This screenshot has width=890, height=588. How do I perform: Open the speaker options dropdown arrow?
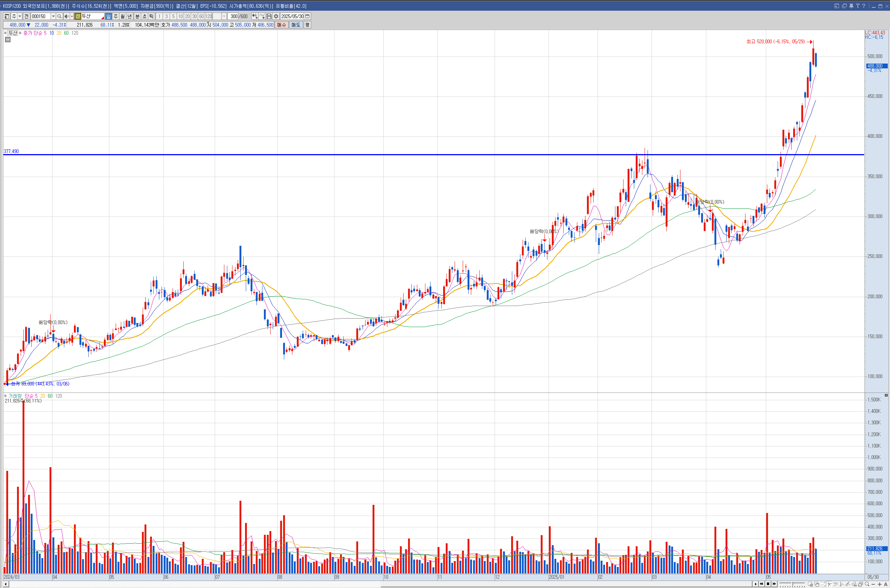click(x=72, y=17)
